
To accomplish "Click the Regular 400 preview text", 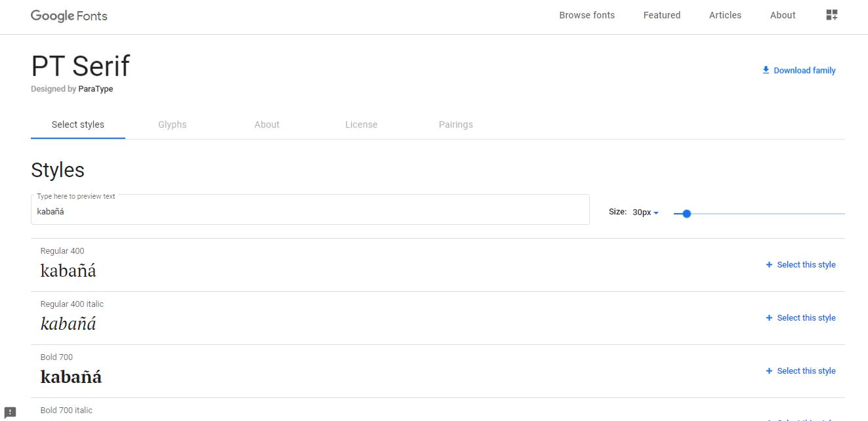I will click(68, 270).
